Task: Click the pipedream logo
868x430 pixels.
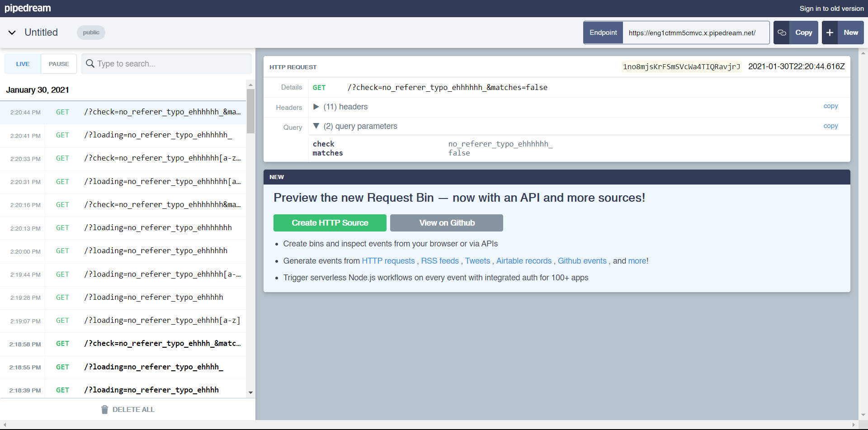Action: [28, 8]
